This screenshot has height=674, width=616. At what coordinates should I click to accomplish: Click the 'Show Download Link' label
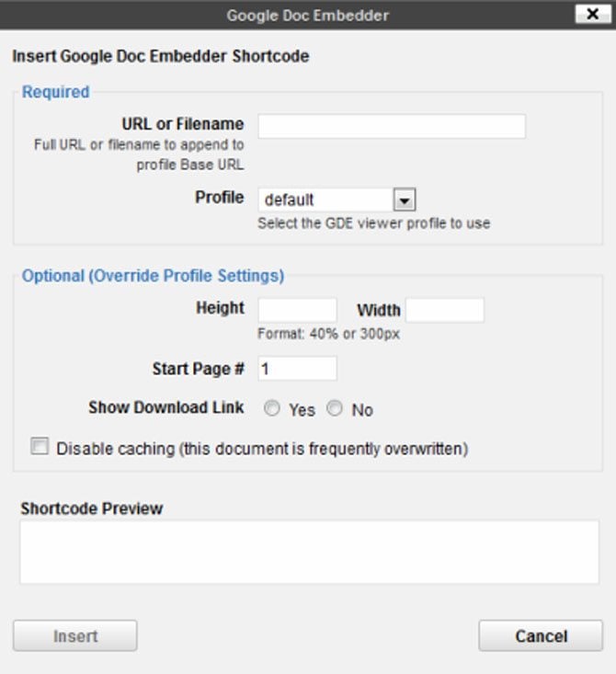point(165,407)
